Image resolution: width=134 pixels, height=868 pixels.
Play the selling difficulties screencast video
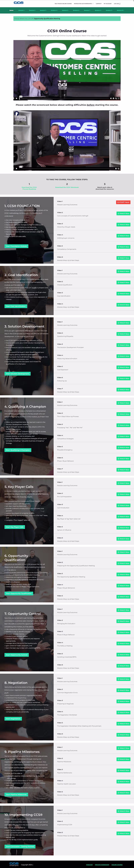pyautogui.click(x=16, y=168)
